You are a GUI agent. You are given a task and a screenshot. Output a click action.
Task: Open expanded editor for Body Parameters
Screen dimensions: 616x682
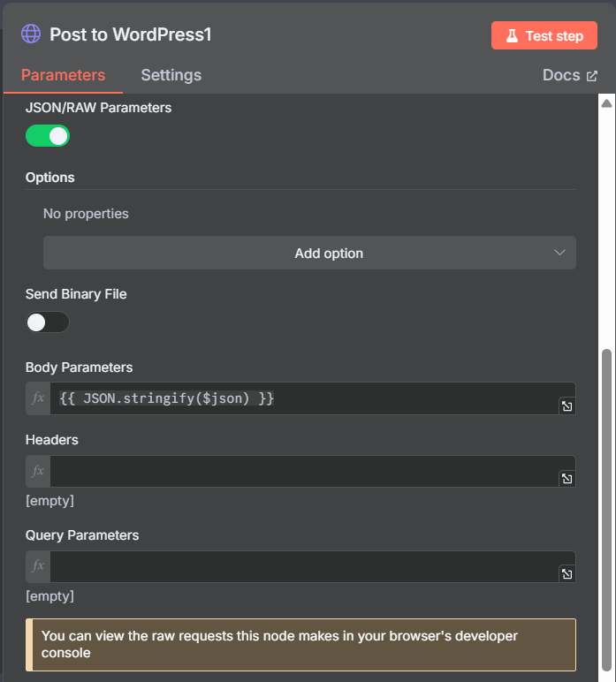567,406
